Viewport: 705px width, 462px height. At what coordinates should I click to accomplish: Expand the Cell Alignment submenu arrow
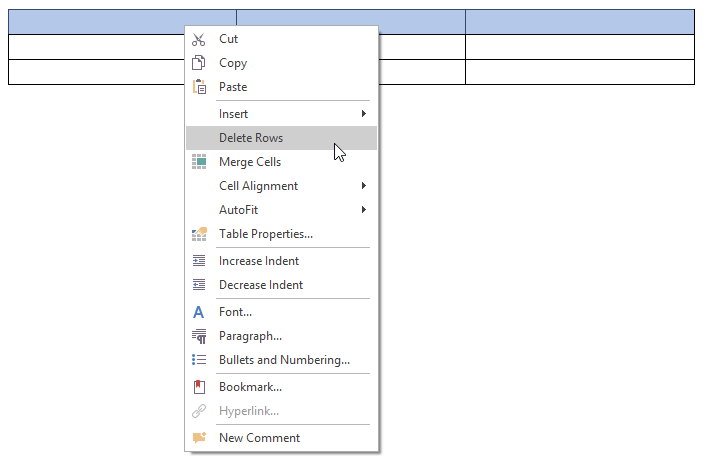pyautogui.click(x=364, y=186)
